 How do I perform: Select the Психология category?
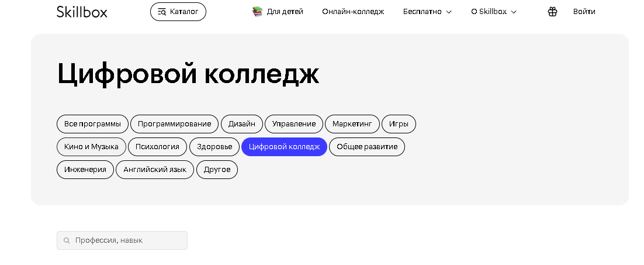coord(157,147)
